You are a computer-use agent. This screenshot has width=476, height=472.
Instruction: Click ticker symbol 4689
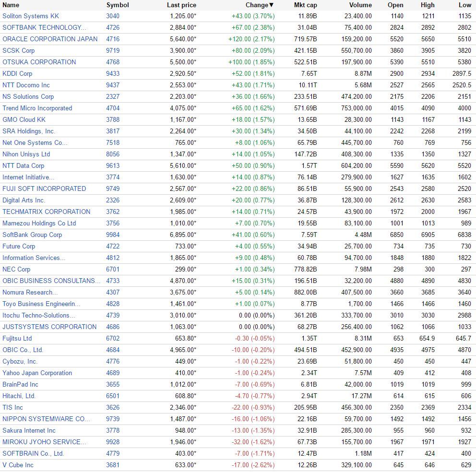click(113, 373)
